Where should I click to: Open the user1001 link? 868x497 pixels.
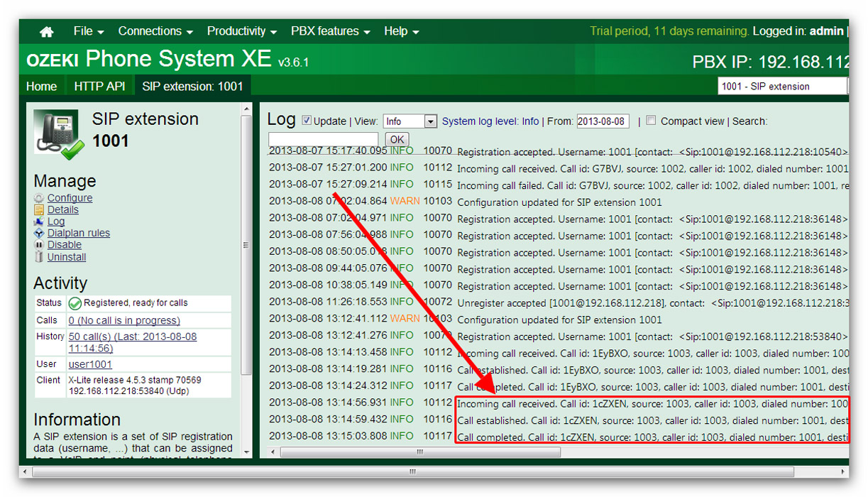pyautogui.click(x=90, y=364)
